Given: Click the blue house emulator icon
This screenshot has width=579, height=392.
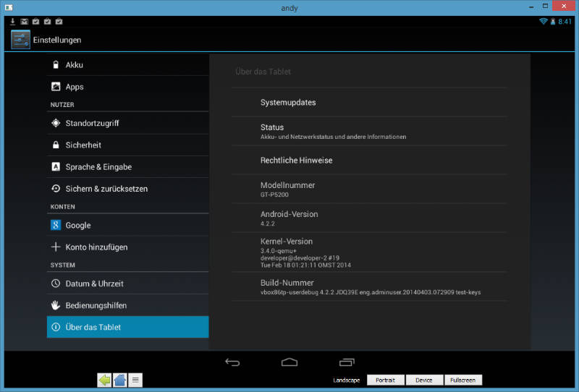Looking at the screenshot, I should click(x=120, y=380).
